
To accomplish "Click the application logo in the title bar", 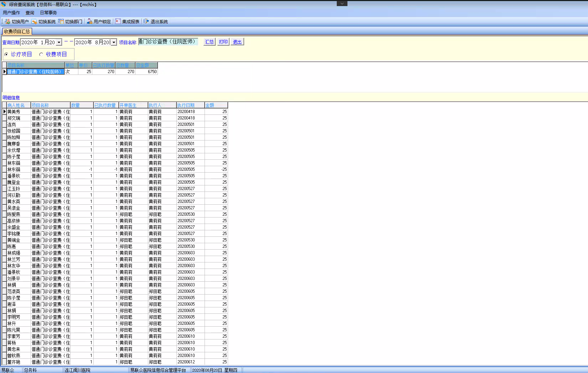I will [x=4, y=4].
